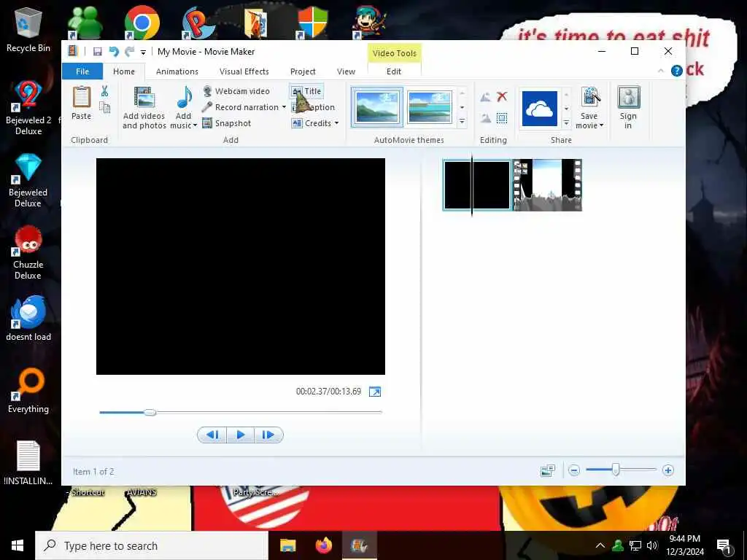
Task: Open the Add music dropdown arrow
Action: [195, 125]
